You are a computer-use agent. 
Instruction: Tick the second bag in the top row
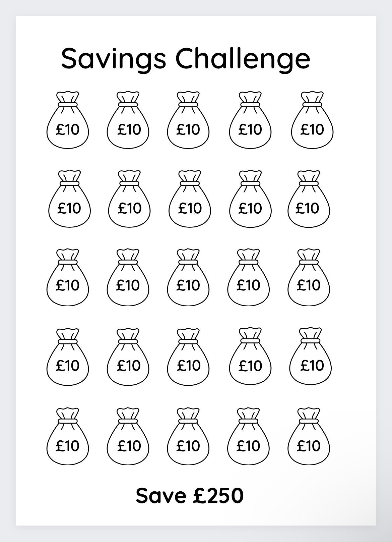point(128,120)
